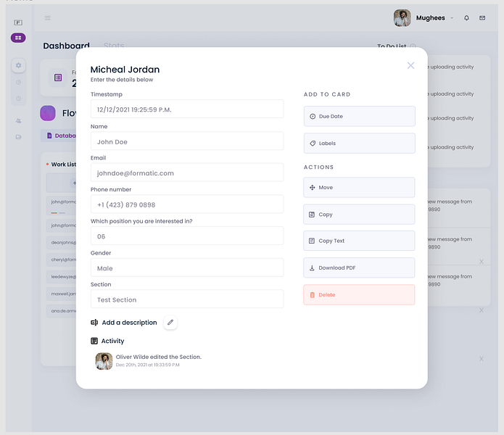Click the Labels button
This screenshot has height=435, width=504.
360,144
